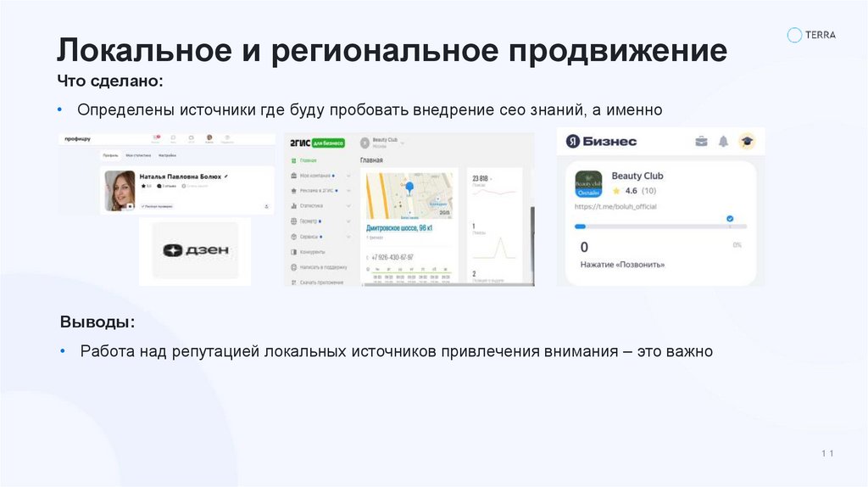Image resolution: width=868 pixels, height=487 pixels.
Task: Expand the Сервисы chevron
Action: (348, 237)
